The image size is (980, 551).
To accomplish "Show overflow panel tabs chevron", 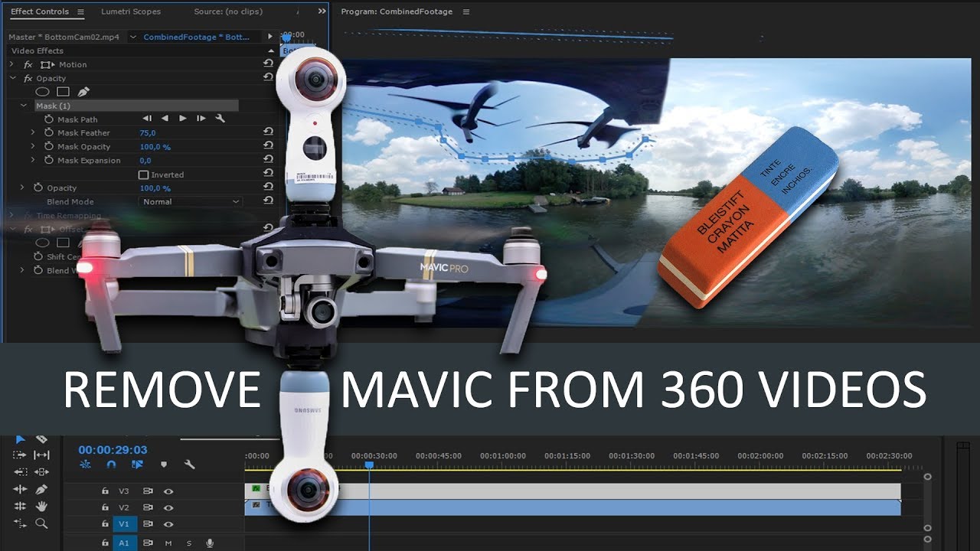I will pyautogui.click(x=322, y=11).
